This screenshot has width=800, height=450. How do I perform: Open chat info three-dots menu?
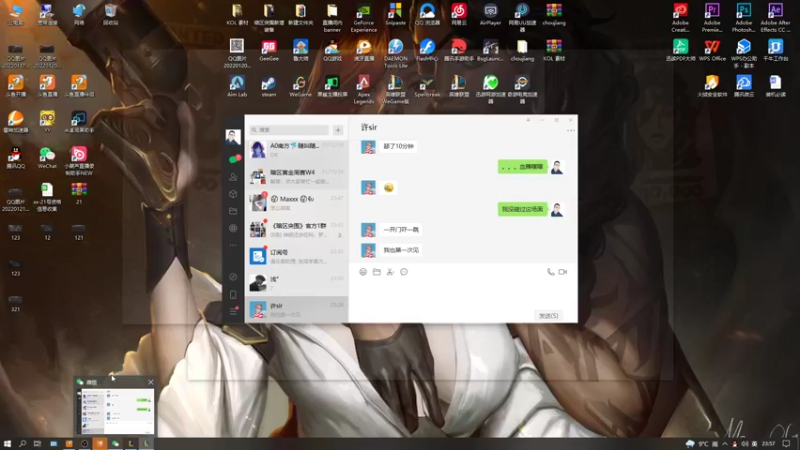(x=570, y=131)
